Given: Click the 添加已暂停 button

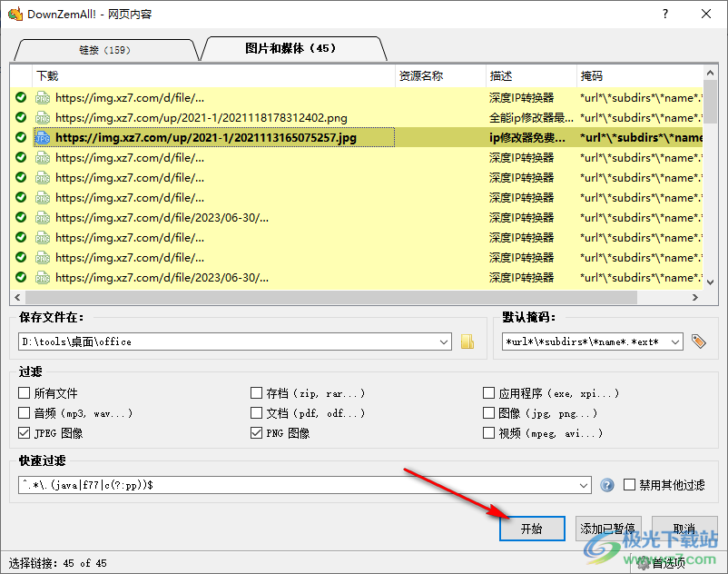Looking at the screenshot, I should click(609, 529).
